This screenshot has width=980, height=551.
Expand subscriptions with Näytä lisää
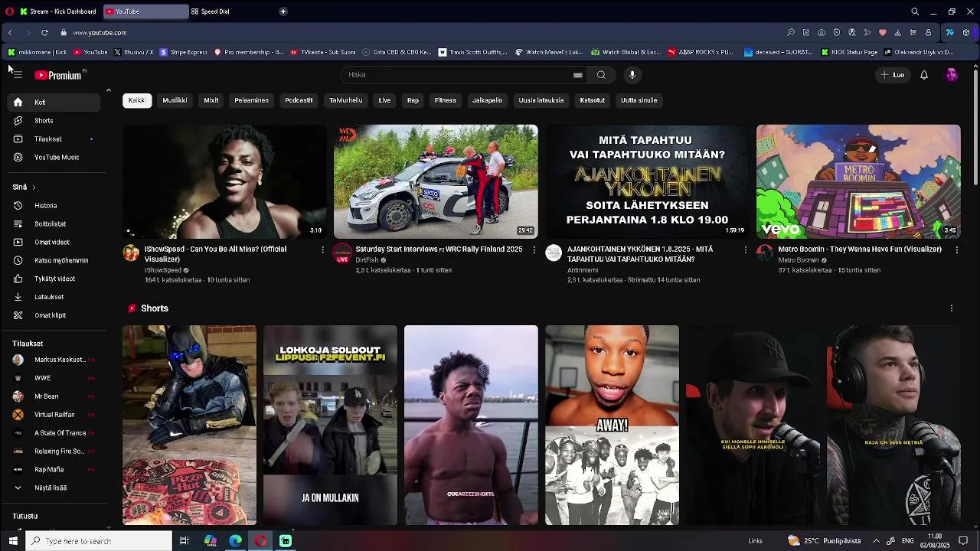(x=54, y=487)
